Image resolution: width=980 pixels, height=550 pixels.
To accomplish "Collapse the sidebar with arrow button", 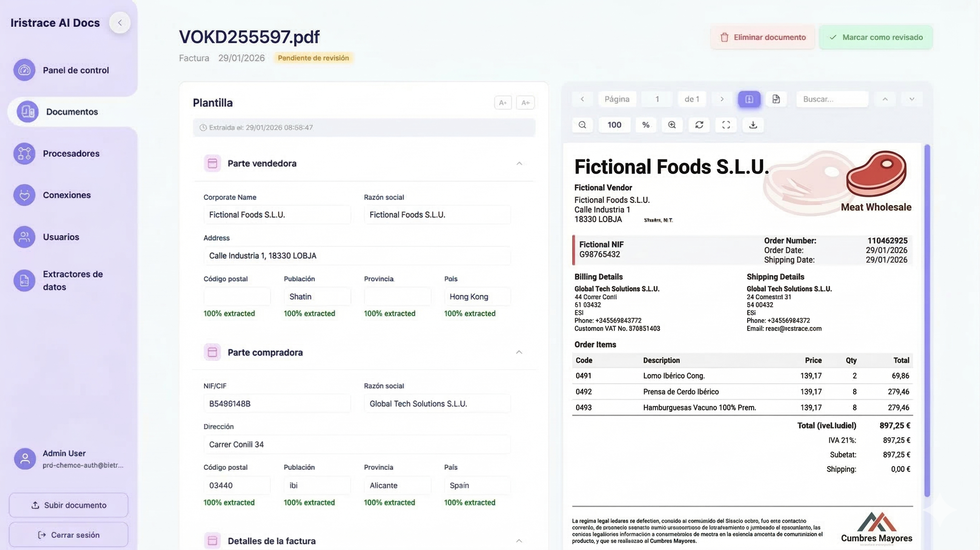I will 120,23.
